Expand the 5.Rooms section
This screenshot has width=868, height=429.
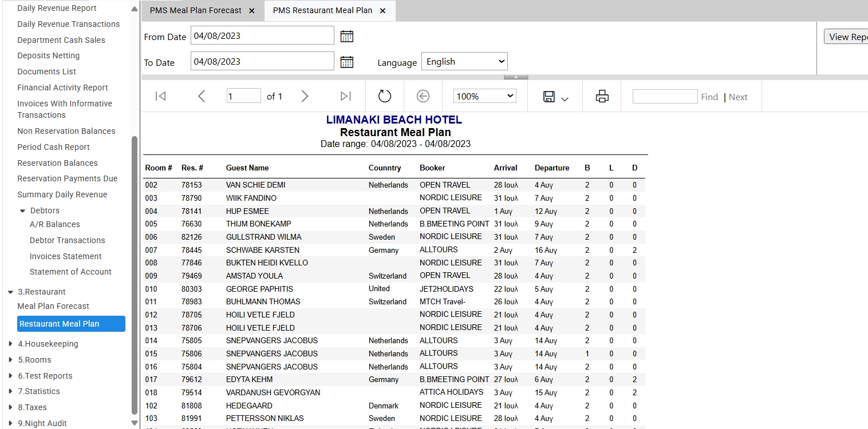coord(11,360)
